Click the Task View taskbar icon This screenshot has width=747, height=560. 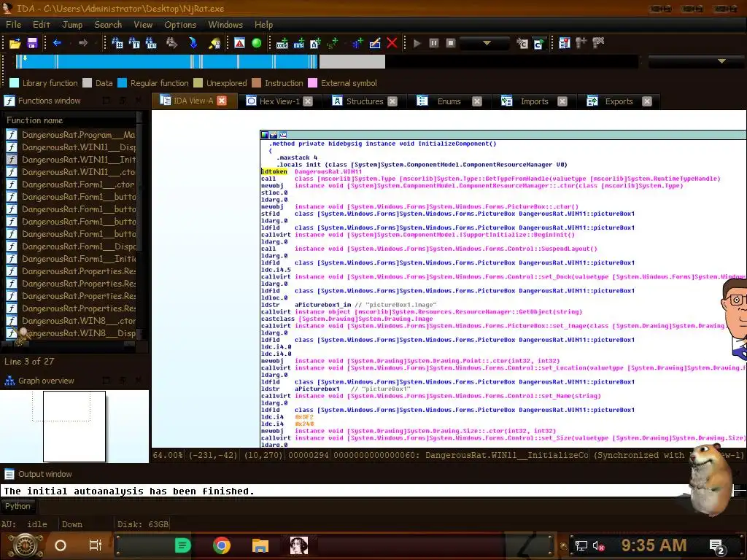96,545
